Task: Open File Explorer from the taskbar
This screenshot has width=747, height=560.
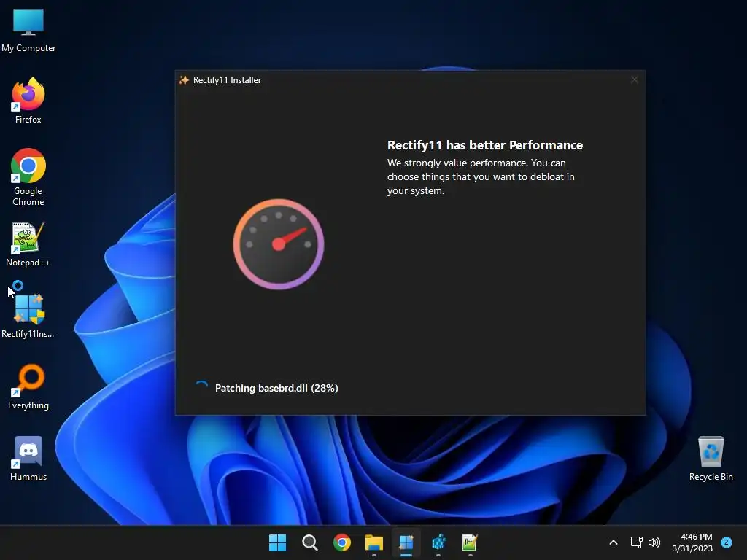Action: 374,542
